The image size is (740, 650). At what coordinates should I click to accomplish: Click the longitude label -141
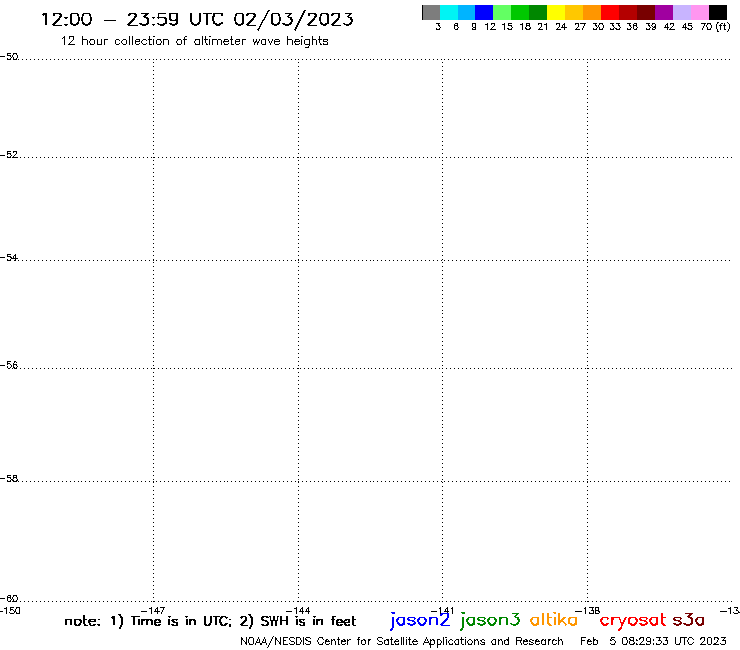[442, 611]
